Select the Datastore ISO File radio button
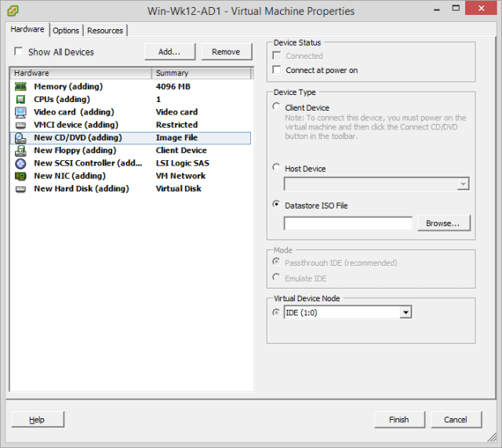 276,204
